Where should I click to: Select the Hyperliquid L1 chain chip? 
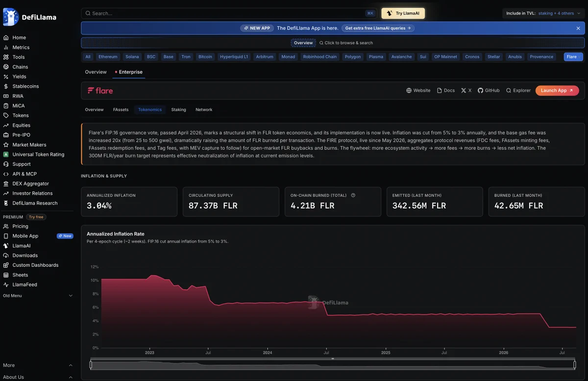(234, 57)
